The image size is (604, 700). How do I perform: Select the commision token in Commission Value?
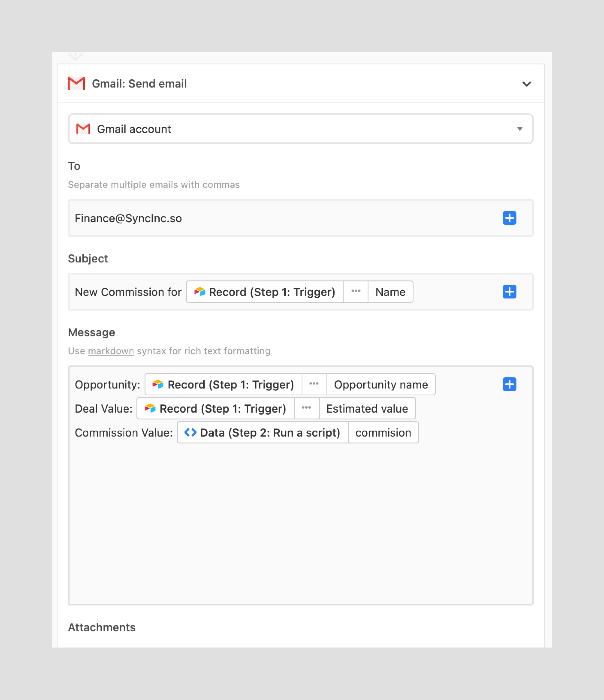pos(383,432)
